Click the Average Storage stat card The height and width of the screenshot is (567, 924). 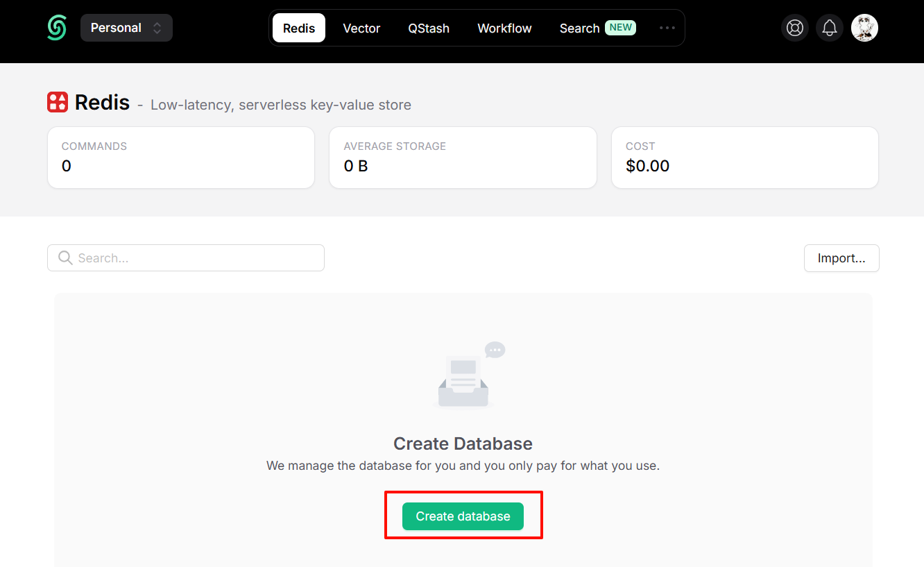click(x=463, y=158)
